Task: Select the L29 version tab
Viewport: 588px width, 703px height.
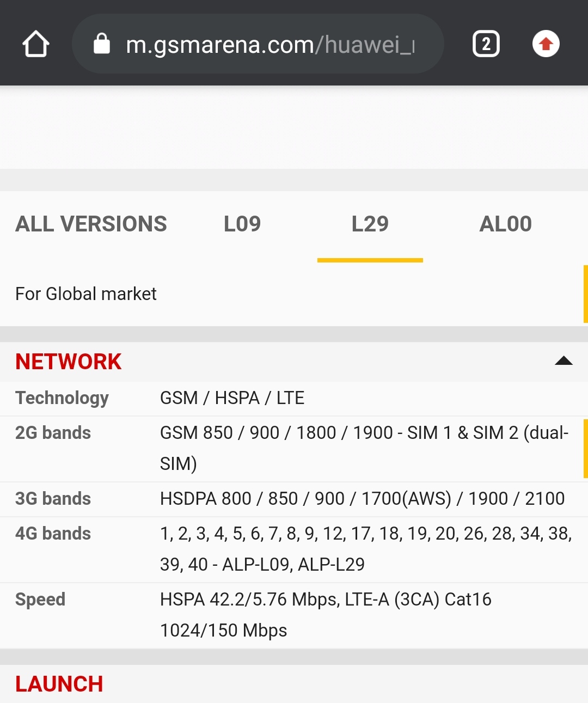Action: pyautogui.click(x=370, y=224)
